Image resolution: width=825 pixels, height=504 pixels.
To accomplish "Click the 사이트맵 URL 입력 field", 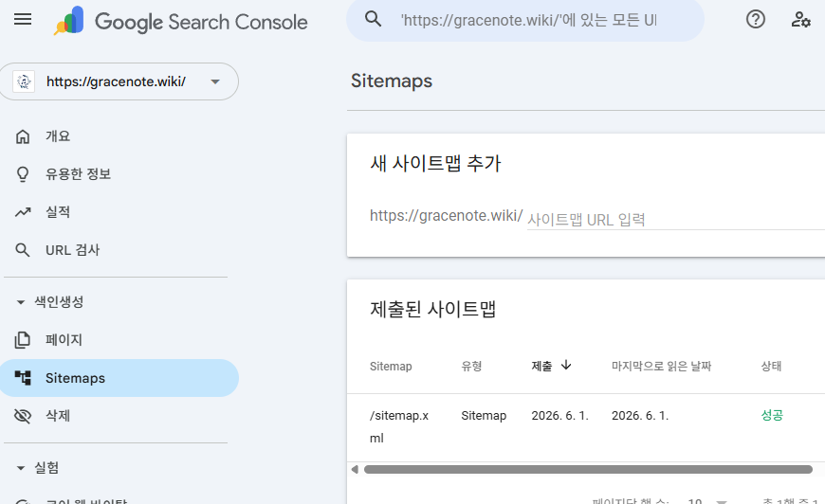I will coord(675,219).
